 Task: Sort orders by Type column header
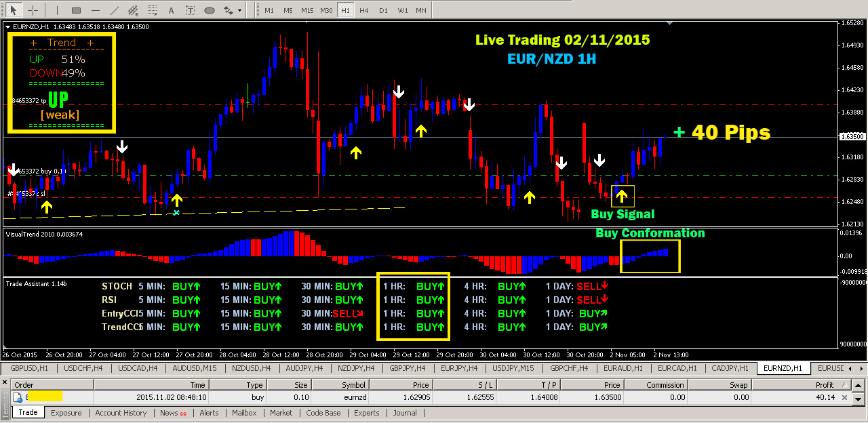237,385
